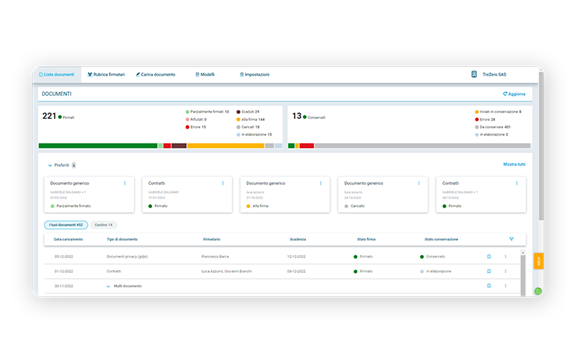576x362 pixels.
Task: Expand the Multi documento row chevron
Action: (108, 286)
